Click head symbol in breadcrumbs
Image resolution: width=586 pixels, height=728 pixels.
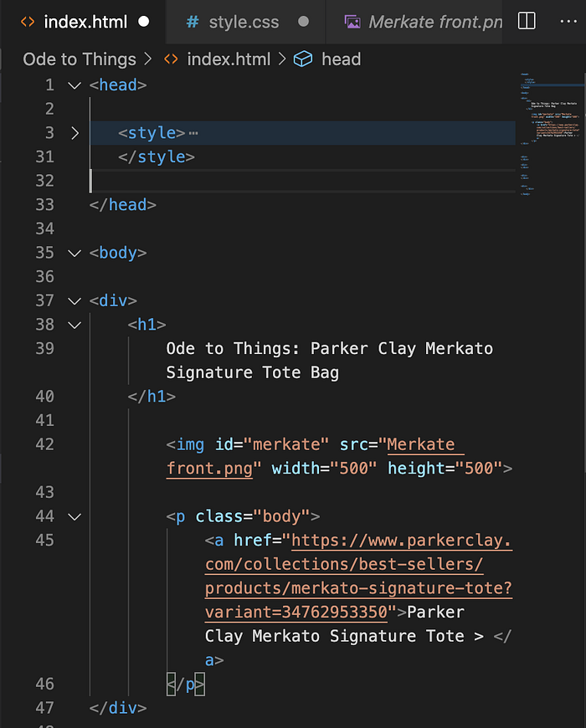point(341,59)
